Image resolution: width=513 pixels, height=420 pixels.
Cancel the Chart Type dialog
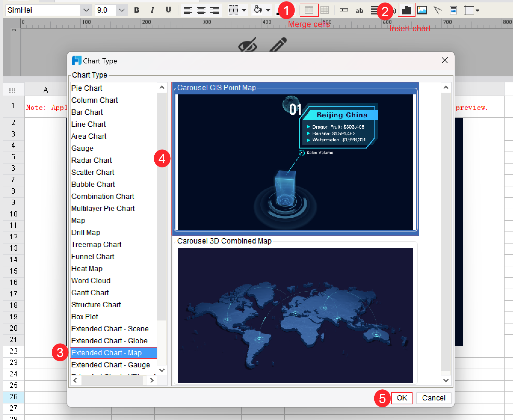(x=433, y=398)
